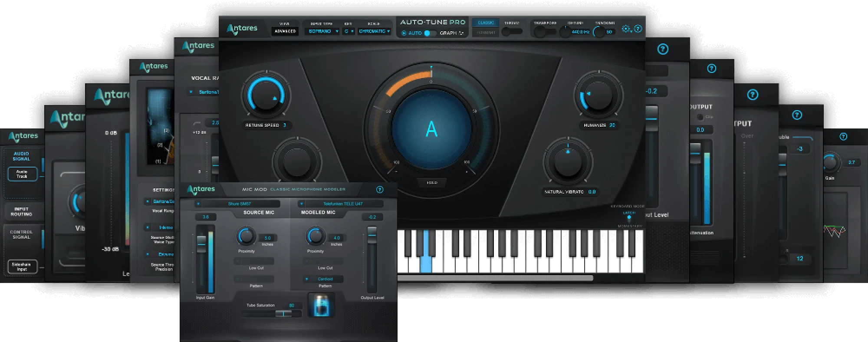Open the Shure SM57 source mic dropdown

(x=239, y=204)
